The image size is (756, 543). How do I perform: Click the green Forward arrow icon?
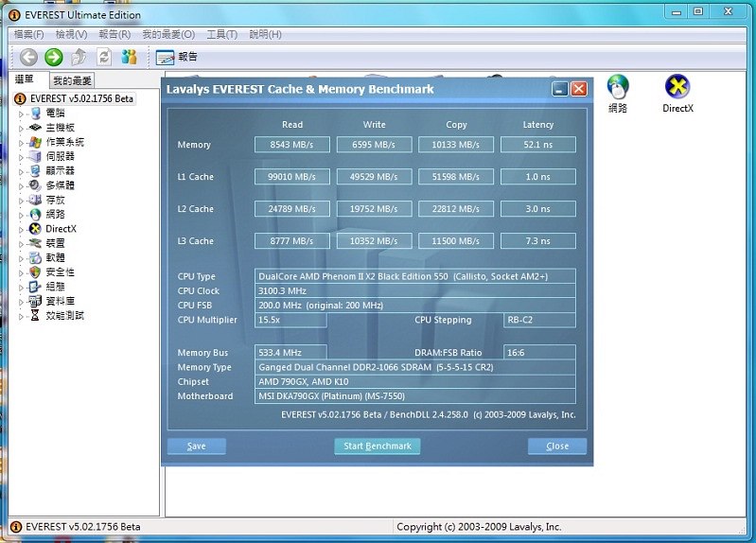54,57
